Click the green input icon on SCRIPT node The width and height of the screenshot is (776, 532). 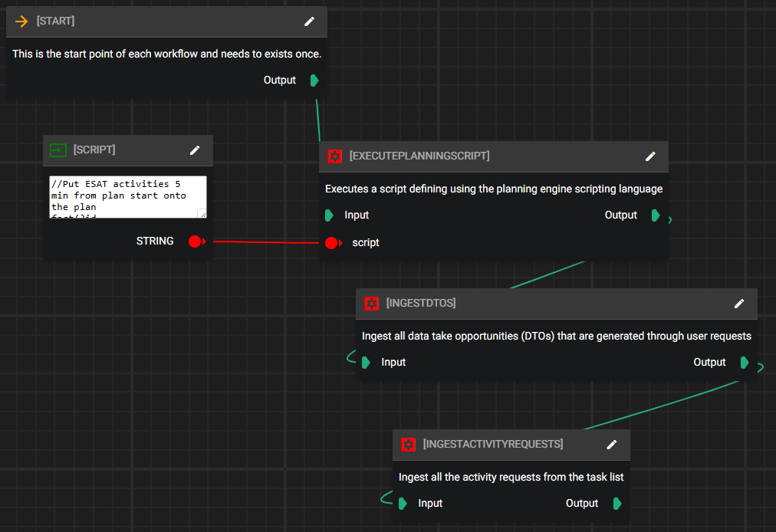tap(58, 150)
